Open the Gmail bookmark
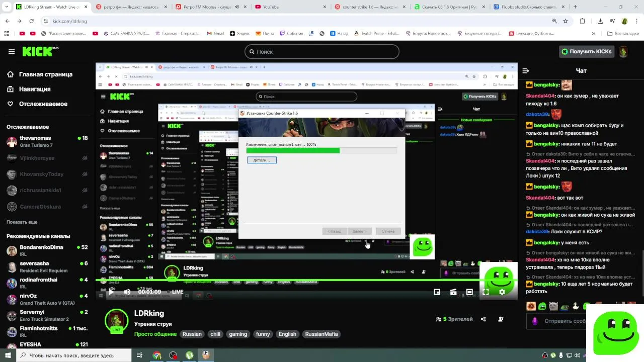644x362 pixels. (215, 33)
